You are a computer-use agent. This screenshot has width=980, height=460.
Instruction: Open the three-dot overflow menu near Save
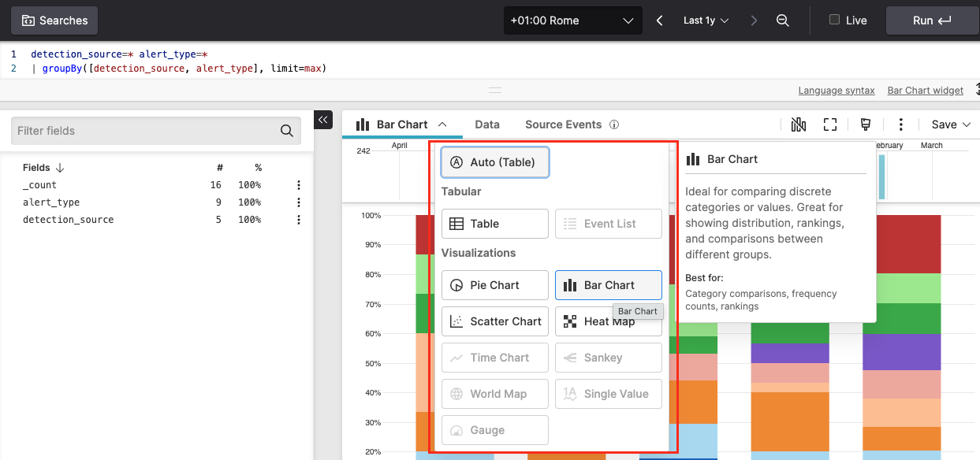[900, 124]
